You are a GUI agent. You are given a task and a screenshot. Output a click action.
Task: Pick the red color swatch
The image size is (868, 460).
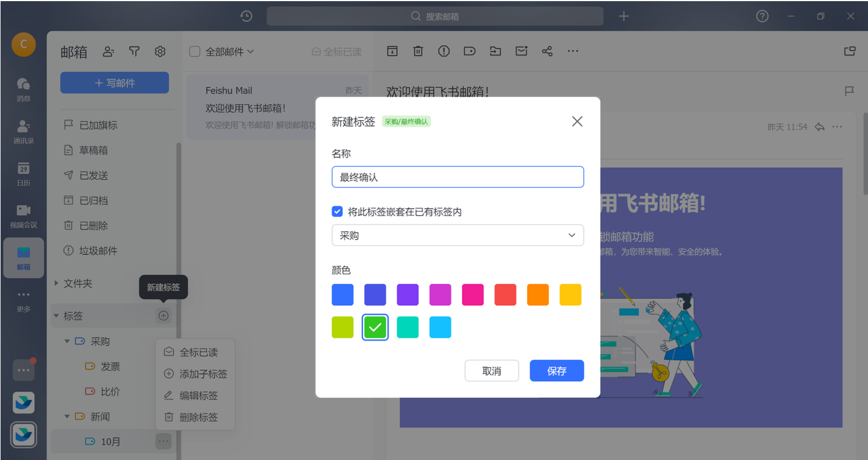[505, 295]
